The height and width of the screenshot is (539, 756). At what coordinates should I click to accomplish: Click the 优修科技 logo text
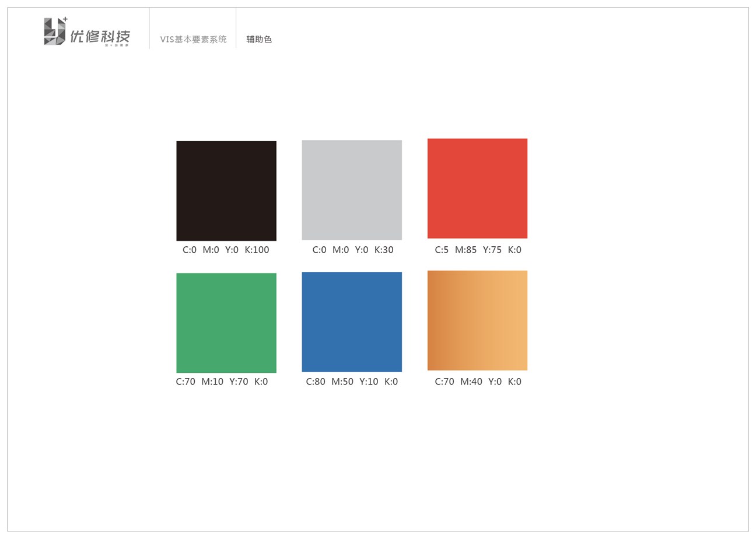click(100, 36)
